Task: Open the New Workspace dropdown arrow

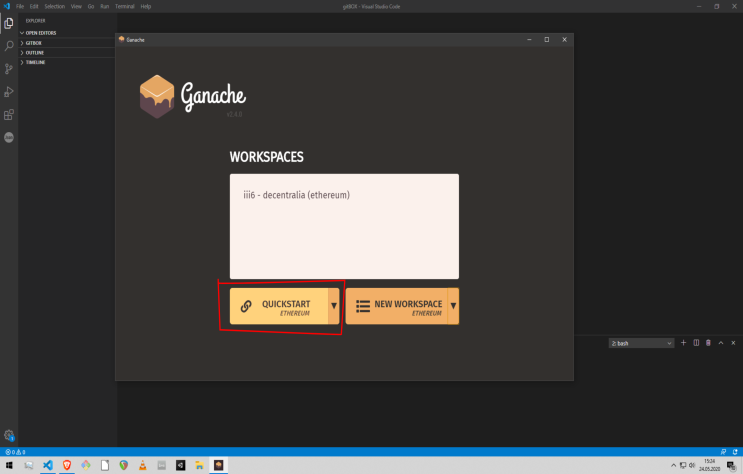Action: 453,306
